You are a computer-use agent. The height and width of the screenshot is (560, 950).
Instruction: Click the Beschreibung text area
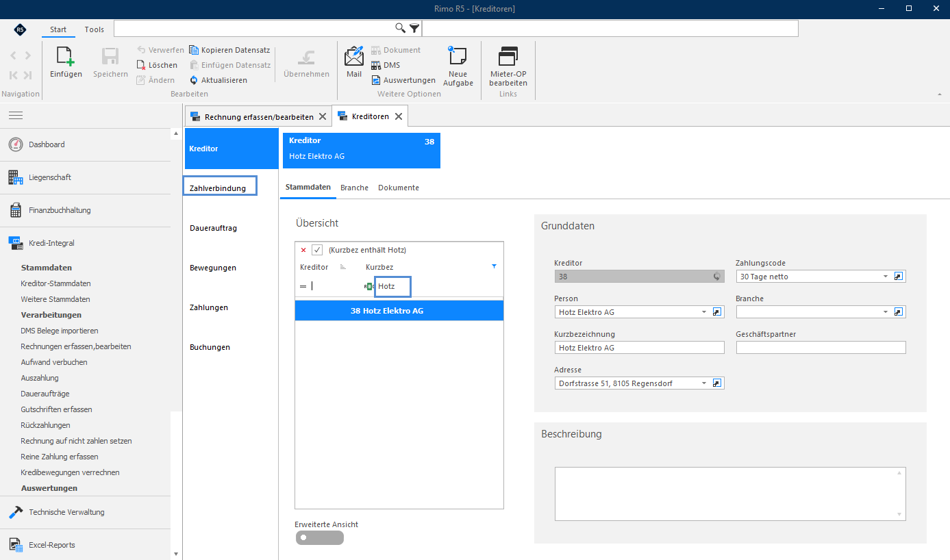[x=730, y=494]
